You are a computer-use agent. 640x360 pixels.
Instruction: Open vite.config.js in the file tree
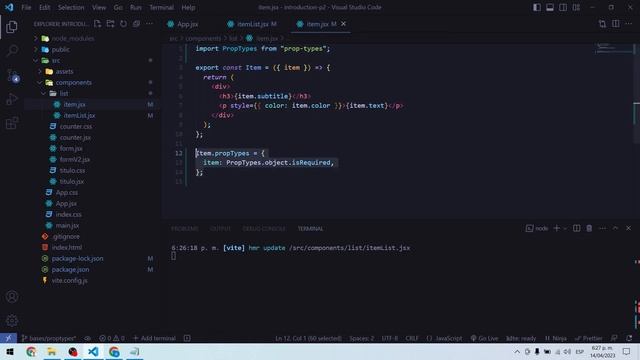(x=69, y=280)
